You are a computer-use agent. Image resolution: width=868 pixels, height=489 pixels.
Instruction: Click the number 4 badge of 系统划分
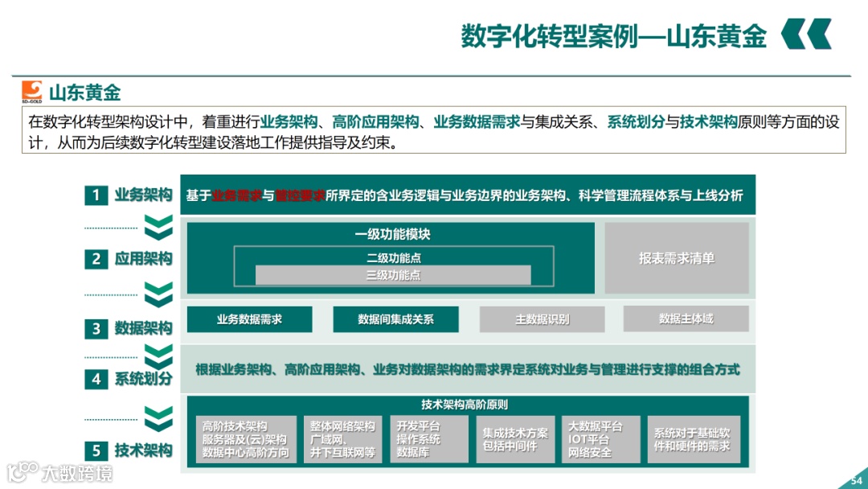point(96,379)
